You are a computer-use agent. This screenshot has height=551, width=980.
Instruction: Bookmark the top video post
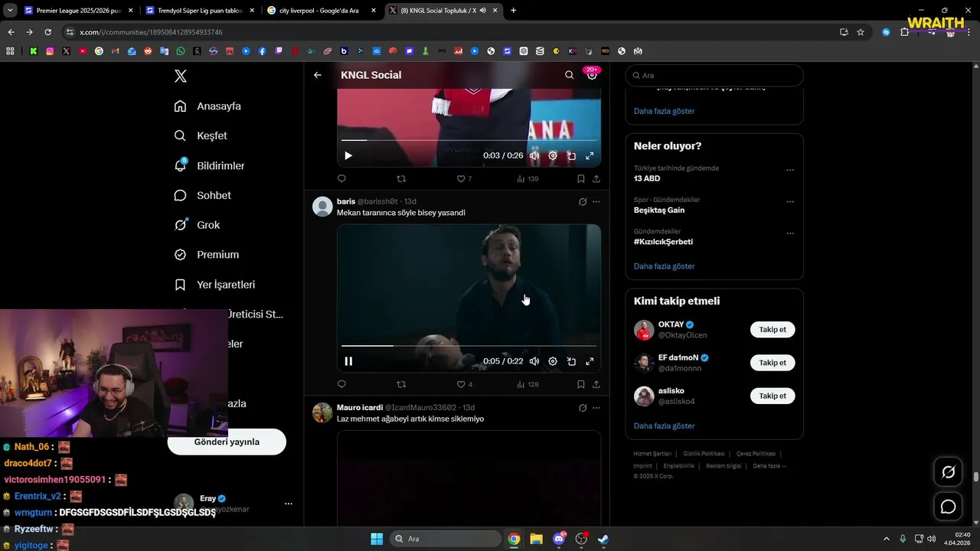(x=581, y=178)
